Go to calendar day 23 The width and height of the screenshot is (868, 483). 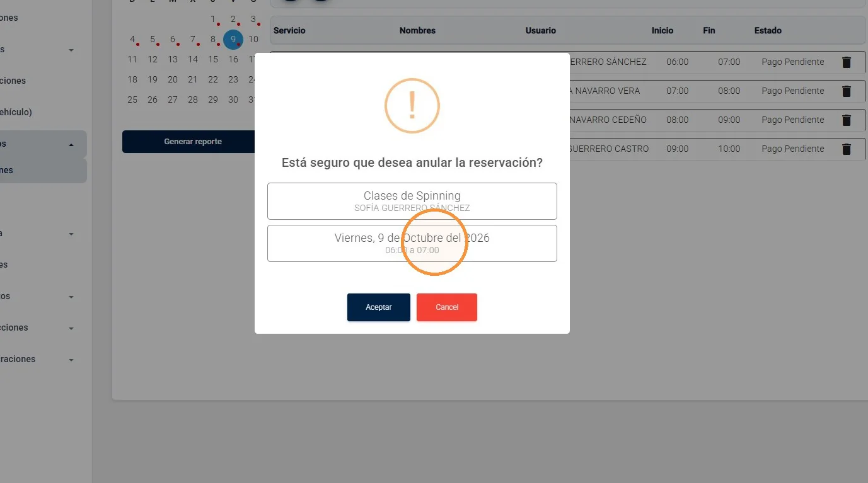point(233,79)
